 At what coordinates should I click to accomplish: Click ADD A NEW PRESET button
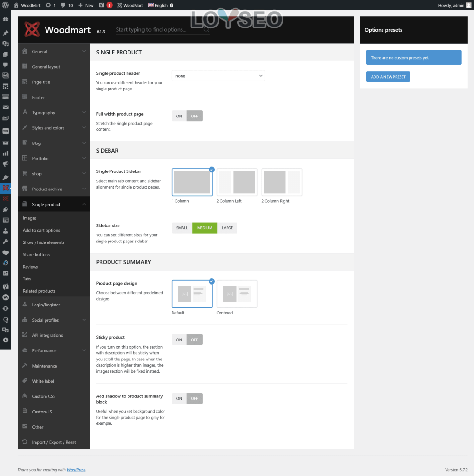coord(388,77)
